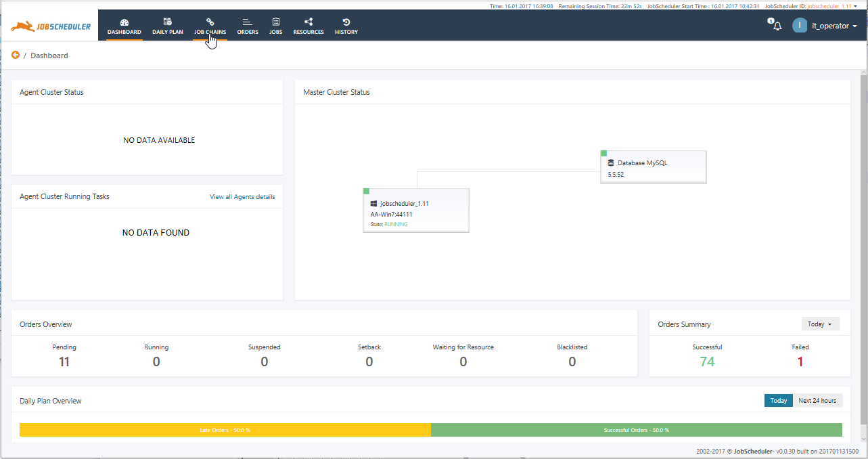Viewport: 868px width, 459px height.
Task: Click the JobScheduler logo
Action: (51, 26)
